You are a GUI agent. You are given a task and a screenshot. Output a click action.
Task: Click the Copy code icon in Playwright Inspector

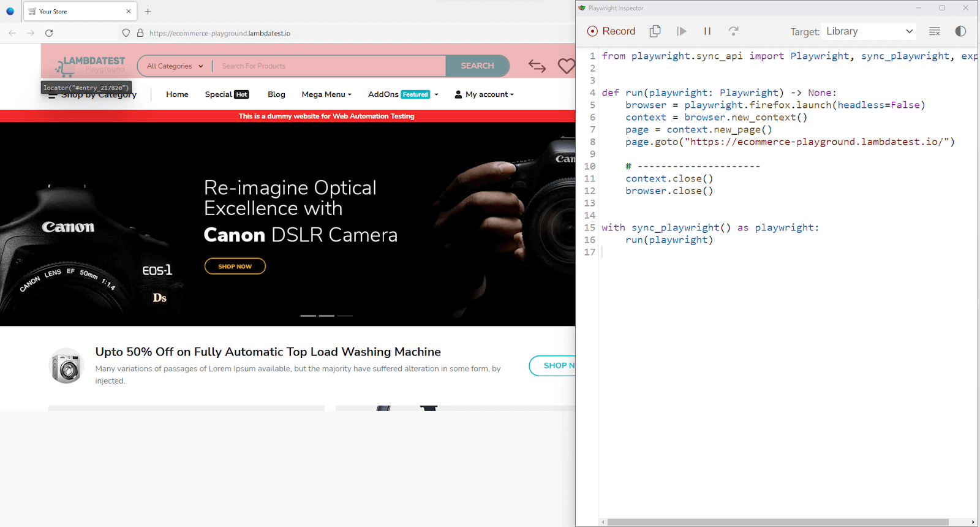tap(655, 31)
